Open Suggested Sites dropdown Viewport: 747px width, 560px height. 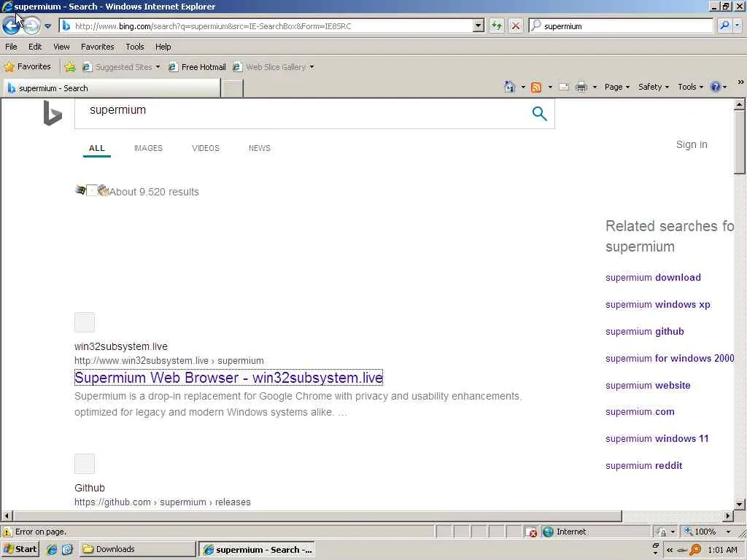pos(122,67)
